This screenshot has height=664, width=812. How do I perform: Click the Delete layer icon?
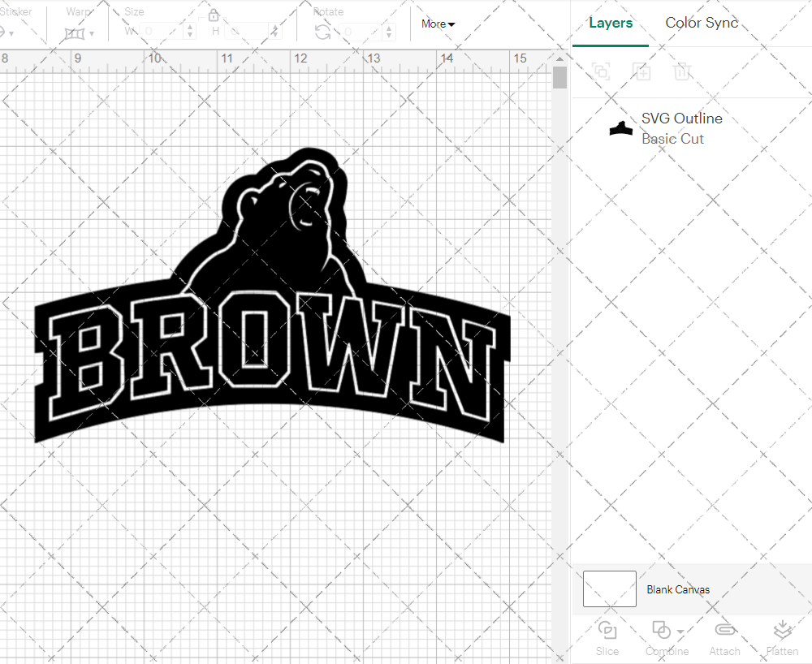pos(683,71)
